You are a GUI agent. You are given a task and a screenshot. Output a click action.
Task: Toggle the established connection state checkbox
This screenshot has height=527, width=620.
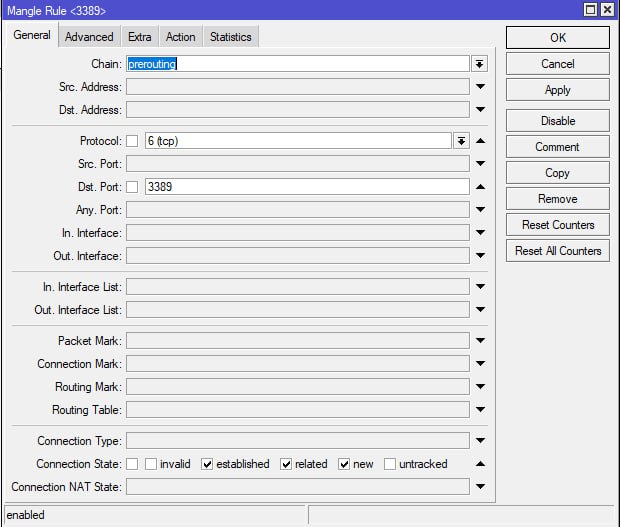pos(207,464)
